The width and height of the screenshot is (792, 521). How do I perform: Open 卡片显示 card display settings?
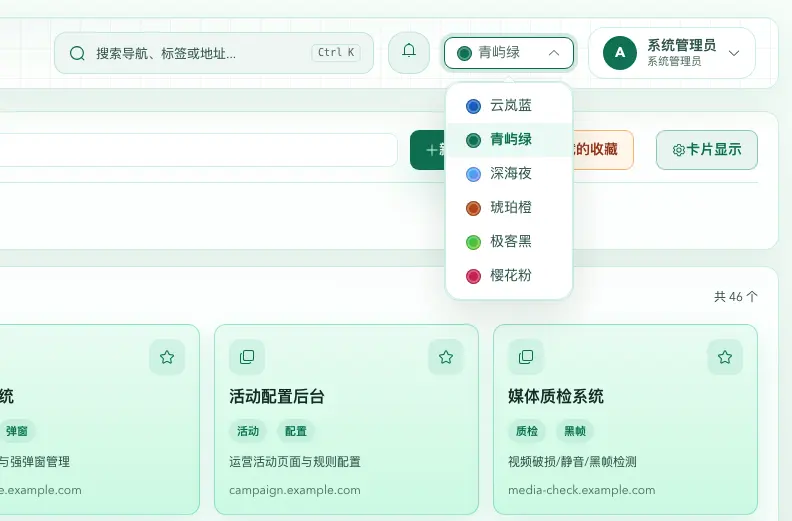(707, 150)
